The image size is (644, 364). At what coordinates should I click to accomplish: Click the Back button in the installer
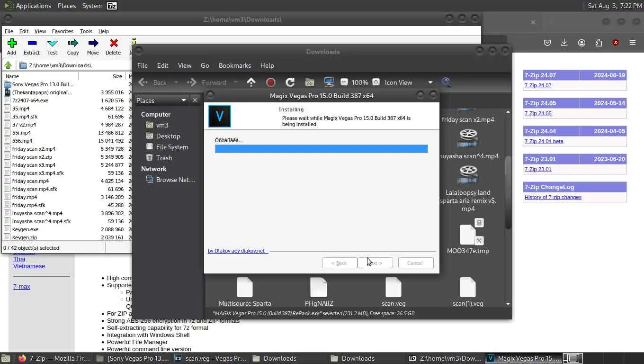pos(340,263)
